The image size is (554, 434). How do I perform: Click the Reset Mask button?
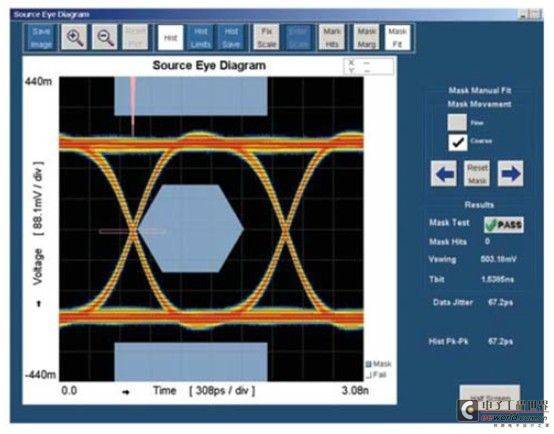477,174
